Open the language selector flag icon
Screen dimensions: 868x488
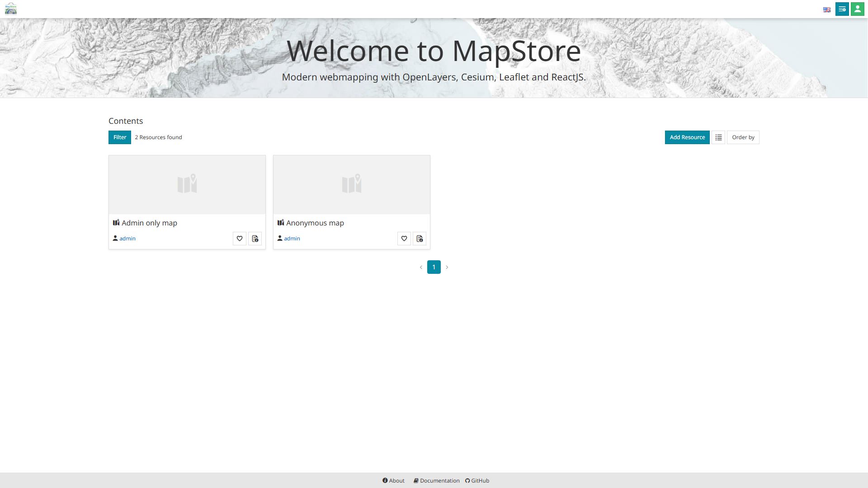click(x=827, y=9)
